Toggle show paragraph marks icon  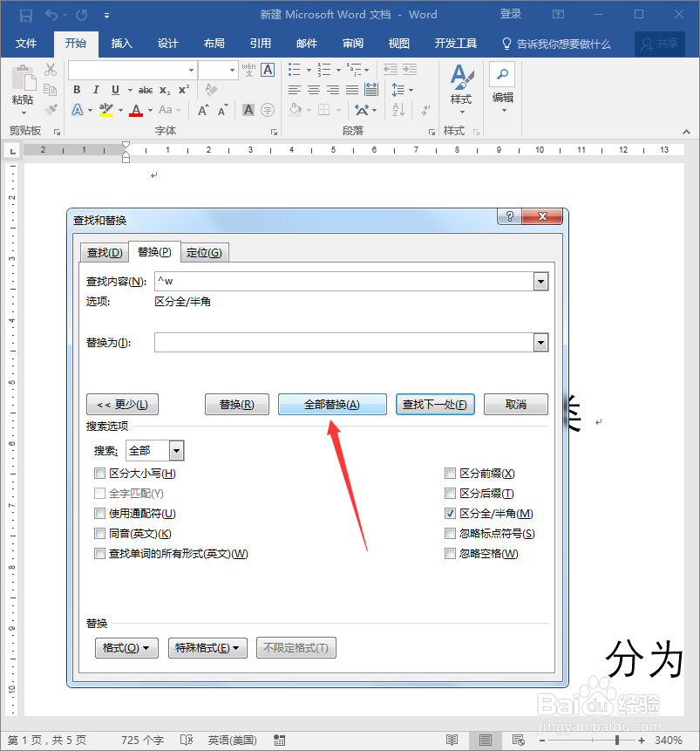(425, 110)
